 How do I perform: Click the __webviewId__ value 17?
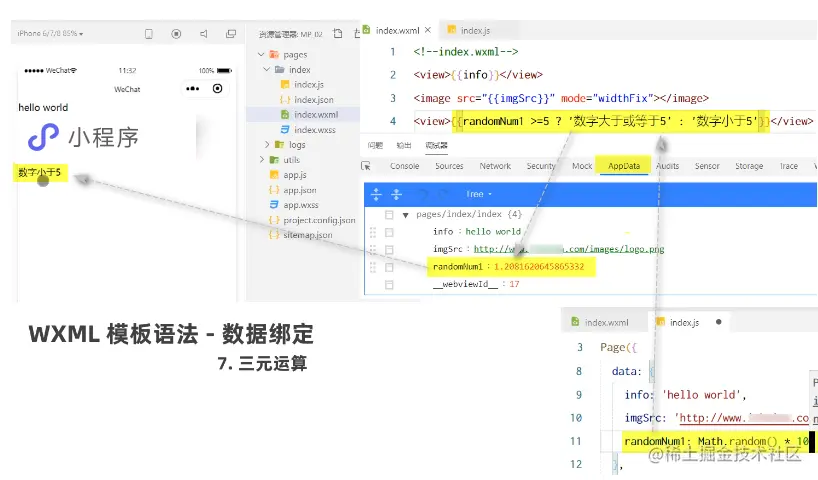click(x=514, y=284)
